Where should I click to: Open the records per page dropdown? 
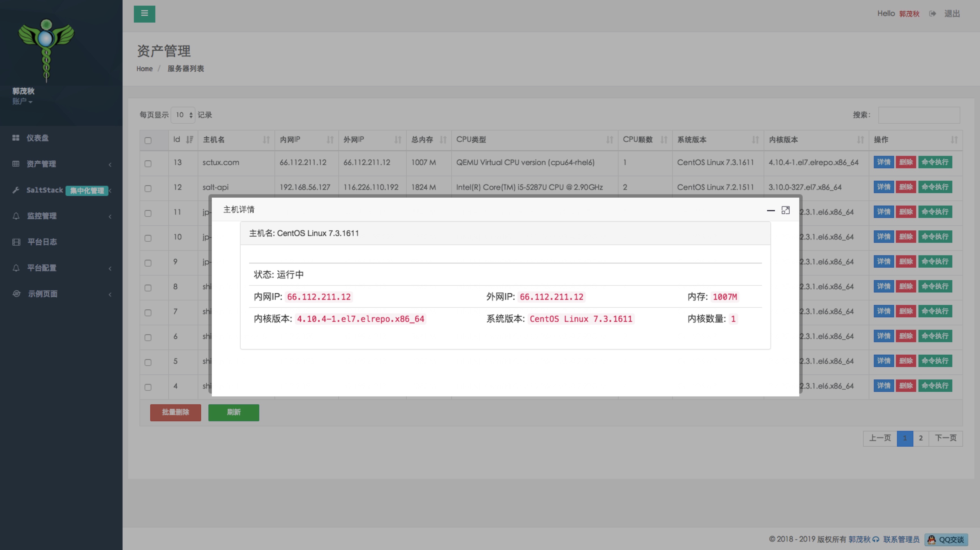183,115
